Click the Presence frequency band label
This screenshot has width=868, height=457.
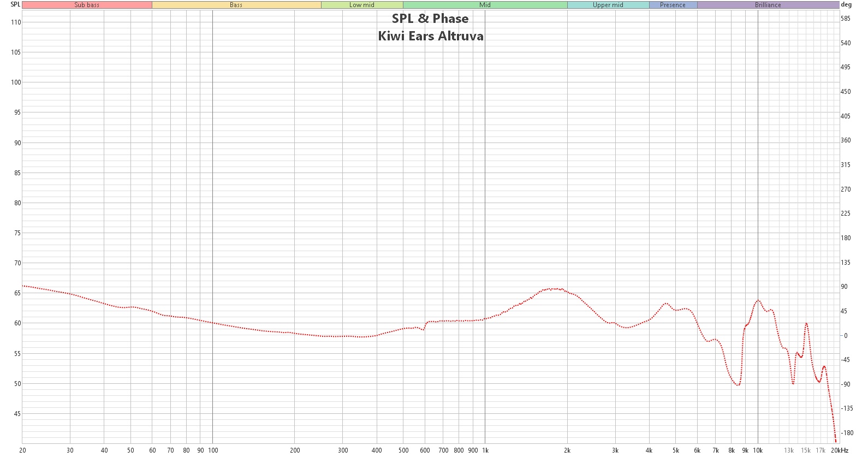tap(673, 5)
